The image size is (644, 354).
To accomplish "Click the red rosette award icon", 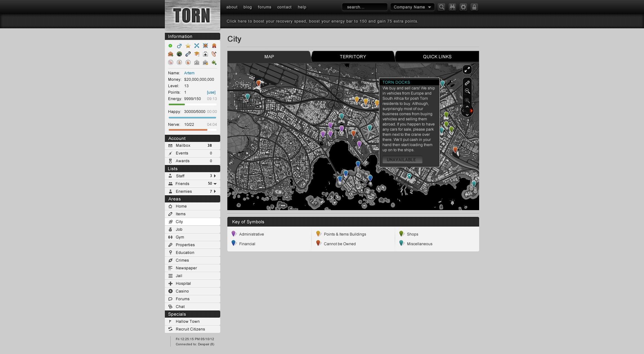I will [214, 46].
